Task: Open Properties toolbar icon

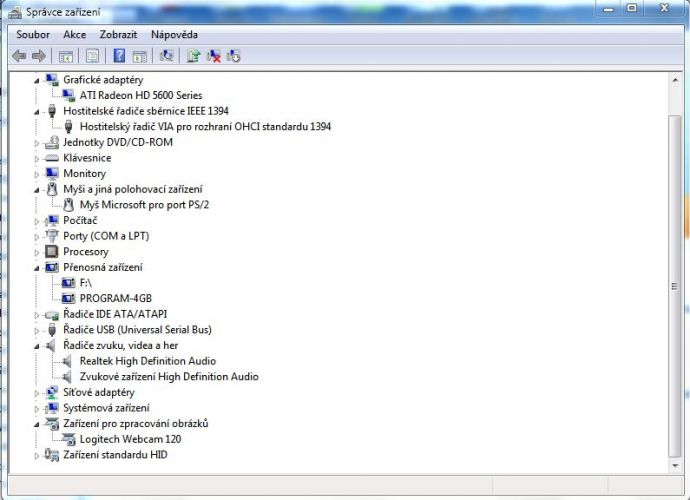Action: [x=92, y=56]
